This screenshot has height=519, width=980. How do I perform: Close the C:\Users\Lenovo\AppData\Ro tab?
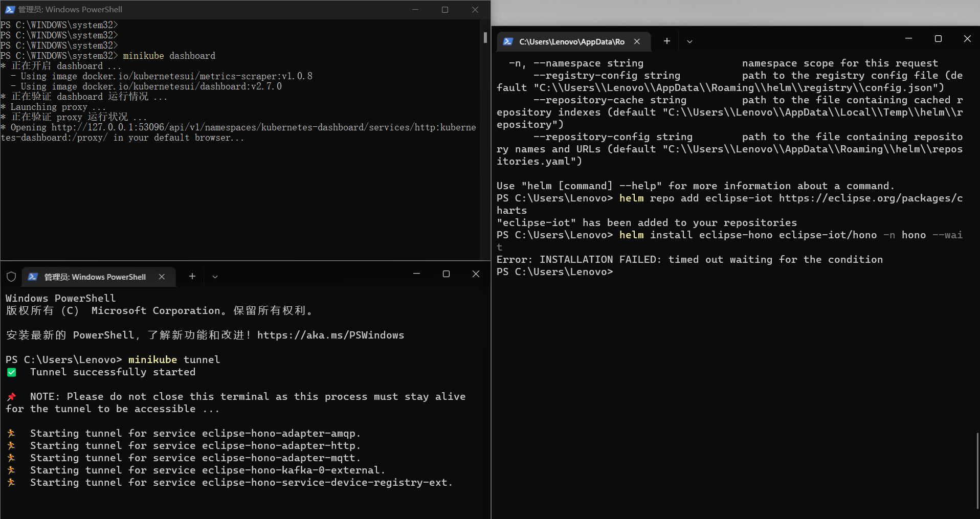[x=637, y=41]
